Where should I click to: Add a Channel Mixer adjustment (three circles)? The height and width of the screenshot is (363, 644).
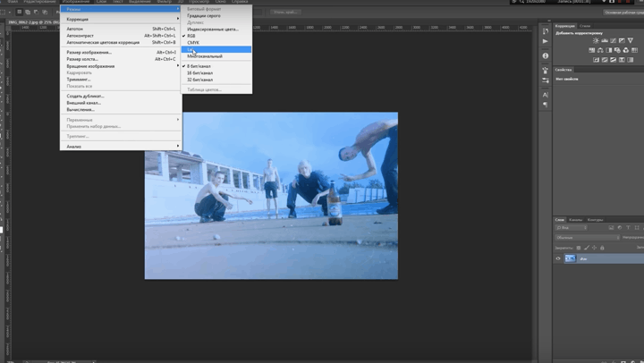click(626, 50)
